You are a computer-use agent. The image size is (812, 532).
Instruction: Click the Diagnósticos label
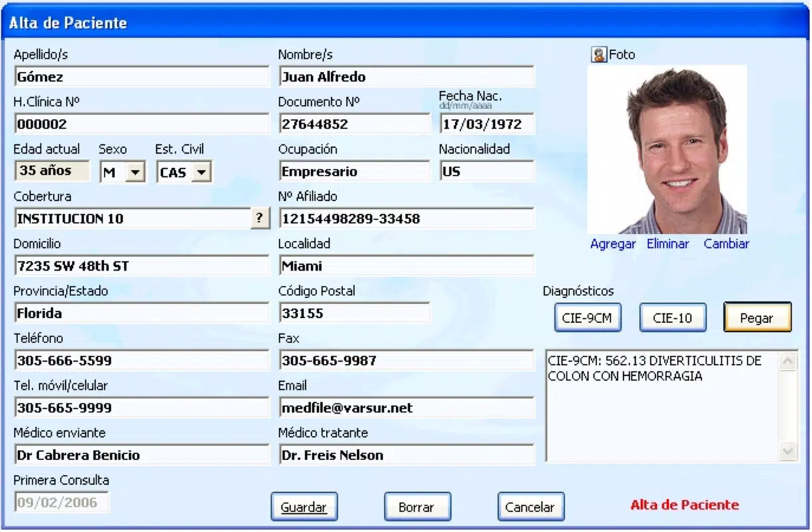pyautogui.click(x=578, y=291)
